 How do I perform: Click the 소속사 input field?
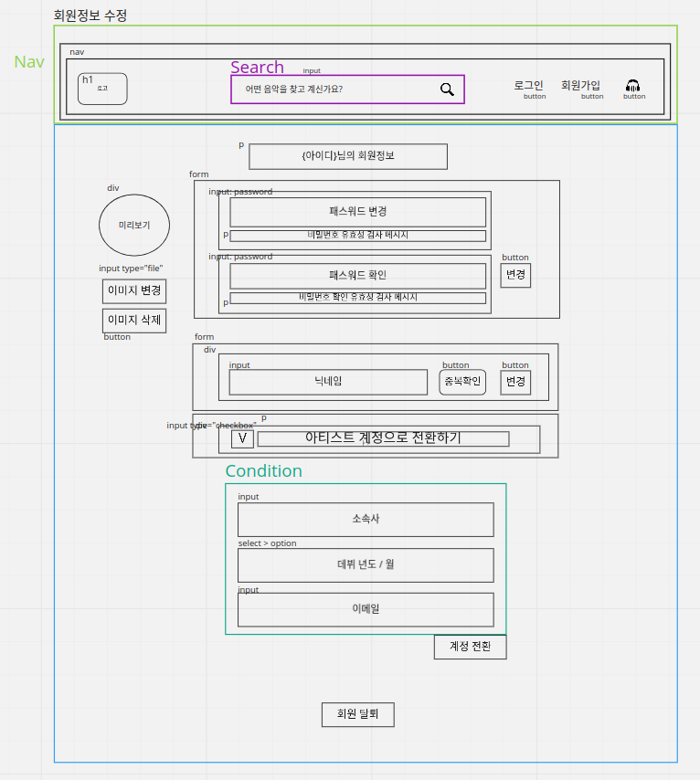[366, 520]
